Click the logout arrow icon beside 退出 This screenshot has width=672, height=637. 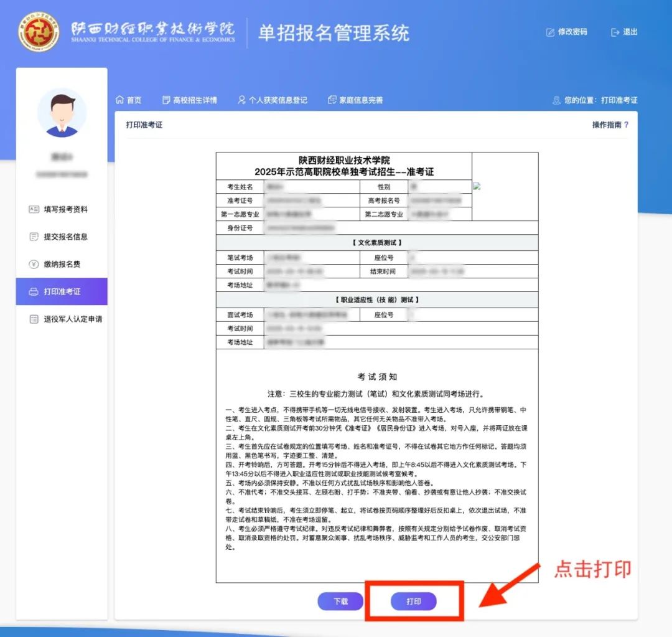click(615, 32)
